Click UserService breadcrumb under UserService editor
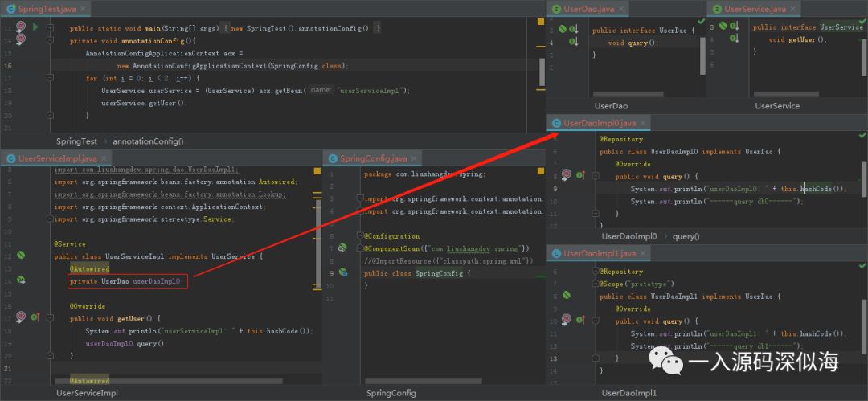 (x=777, y=106)
